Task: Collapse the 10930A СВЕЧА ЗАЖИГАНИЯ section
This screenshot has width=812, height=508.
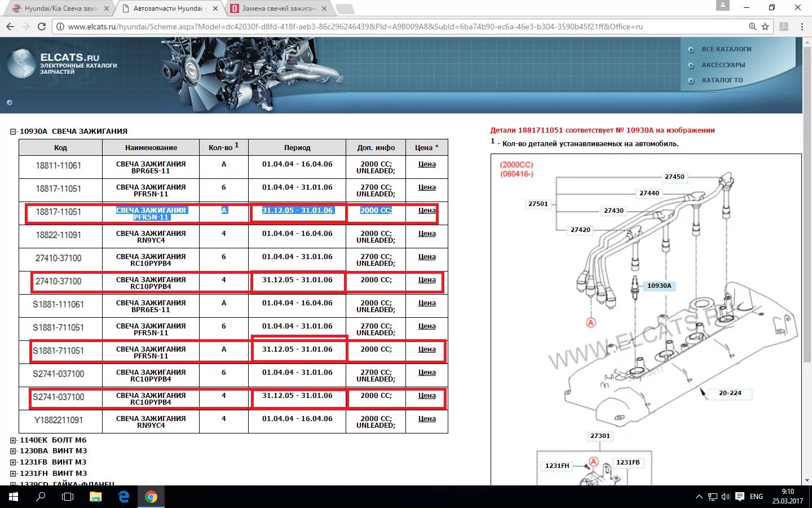Action: tap(13, 132)
